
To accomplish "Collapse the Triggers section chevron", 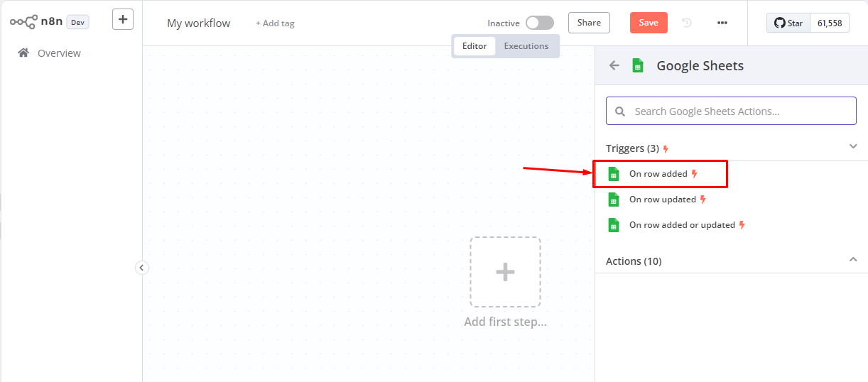I will pos(853,146).
